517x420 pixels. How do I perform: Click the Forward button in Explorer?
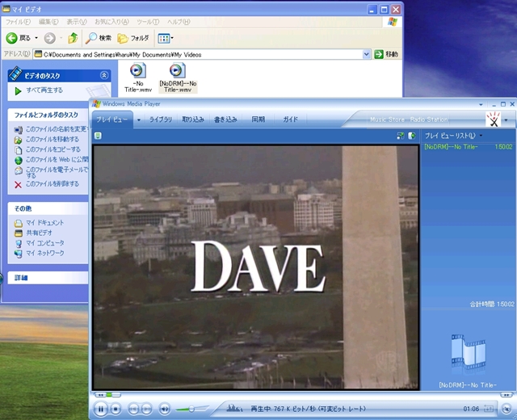tap(50, 38)
